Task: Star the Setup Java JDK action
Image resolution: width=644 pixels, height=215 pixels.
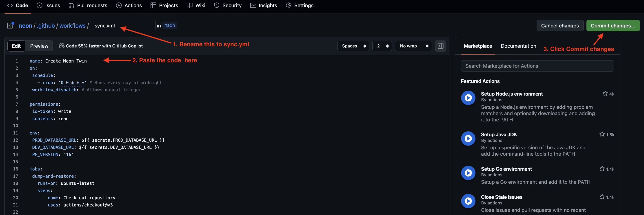Action: tap(602, 134)
